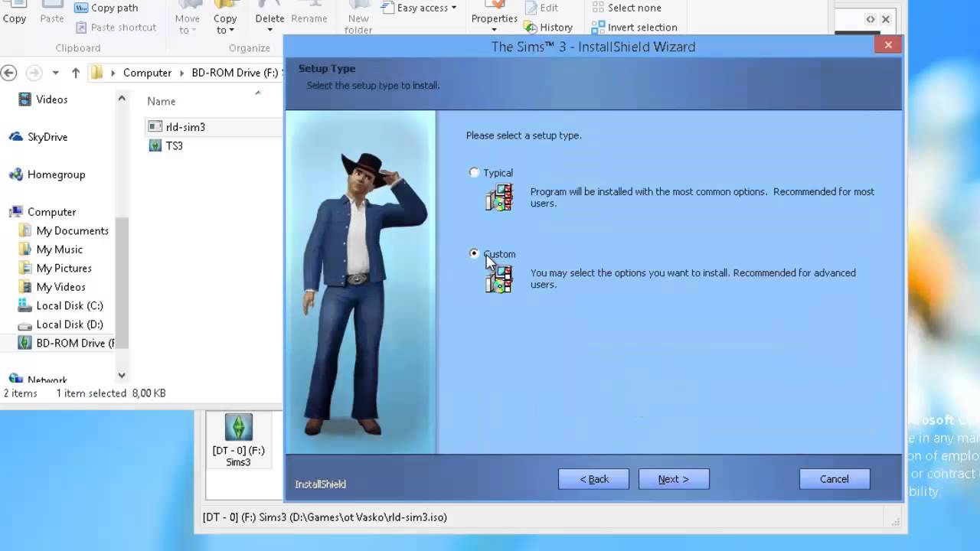Open the Properties dropdown in ribbon
Viewport: 980px width, 551px height.
click(x=494, y=29)
